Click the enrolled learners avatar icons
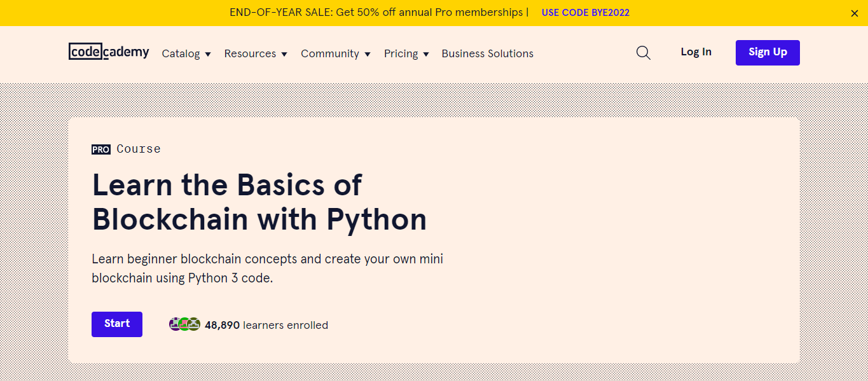This screenshot has width=868, height=381. point(184,324)
